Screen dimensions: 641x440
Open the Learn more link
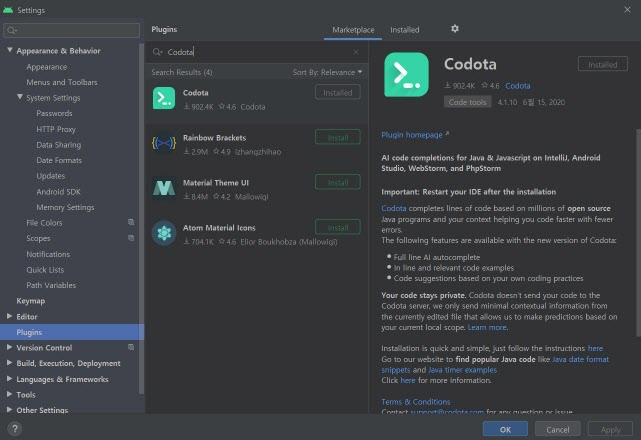(x=487, y=327)
